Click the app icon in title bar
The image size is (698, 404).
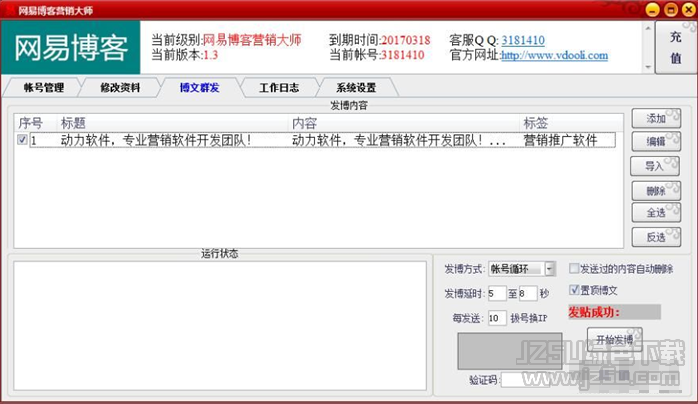pos(10,10)
